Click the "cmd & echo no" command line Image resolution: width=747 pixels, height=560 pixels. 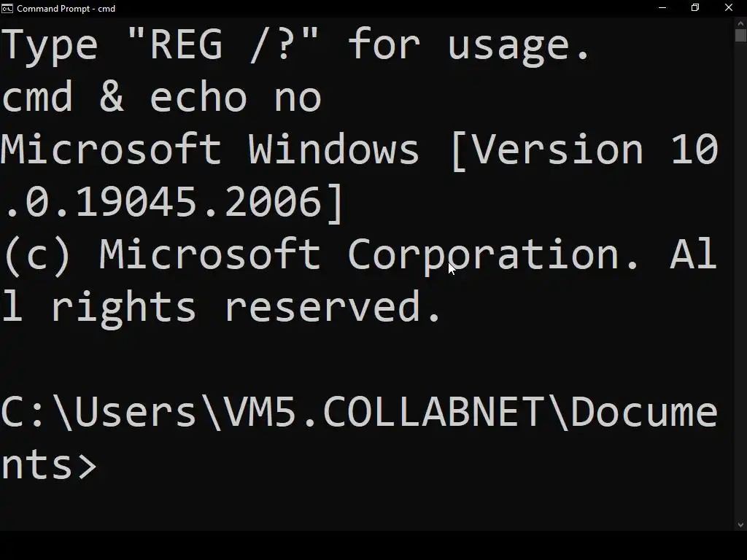(161, 98)
